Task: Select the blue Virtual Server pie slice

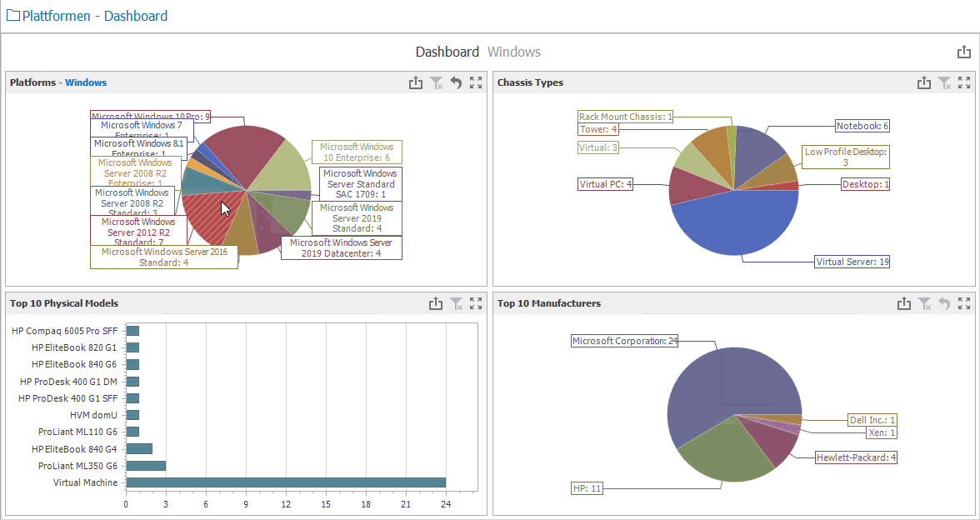Action: click(x=737, y=225)
